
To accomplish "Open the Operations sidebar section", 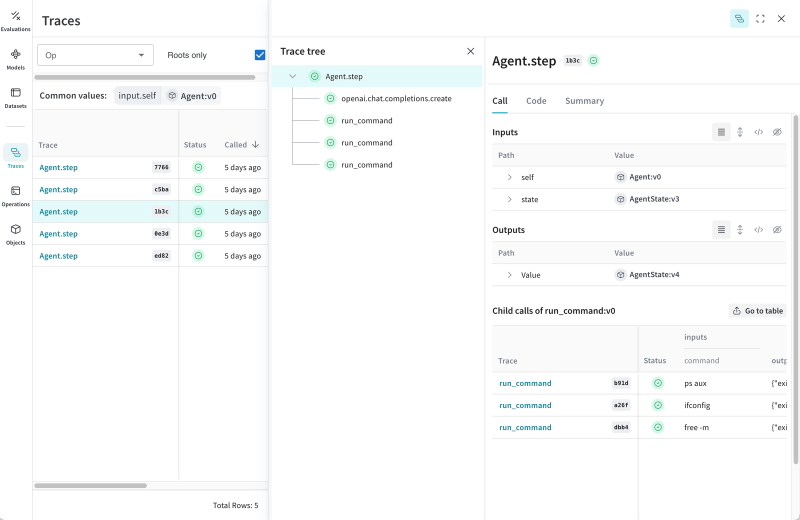I will [x=15, y=194].
